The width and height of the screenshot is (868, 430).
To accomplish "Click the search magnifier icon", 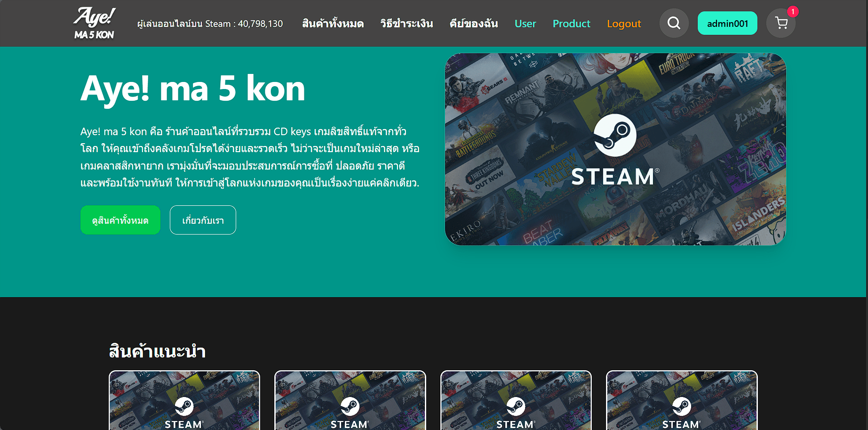I will (674, 23).
